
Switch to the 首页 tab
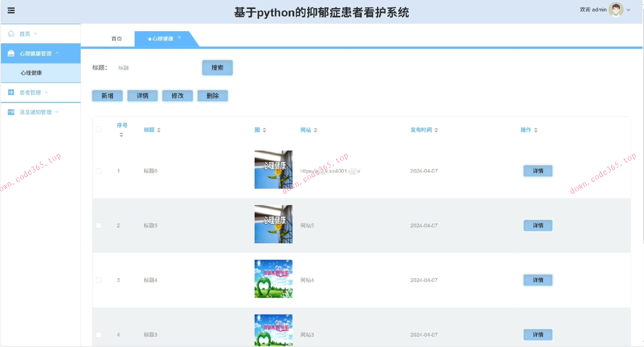pyautogui.click(x=116, y=39)
